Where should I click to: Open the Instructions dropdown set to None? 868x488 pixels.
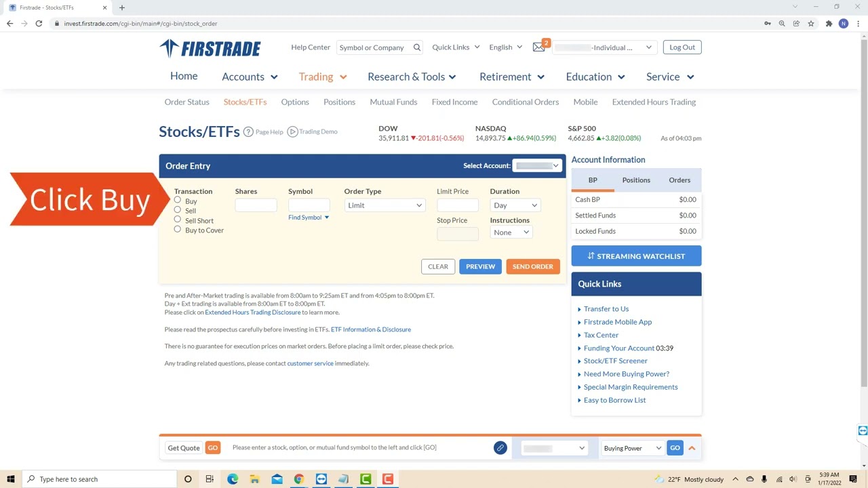click(x=511, y=232)
